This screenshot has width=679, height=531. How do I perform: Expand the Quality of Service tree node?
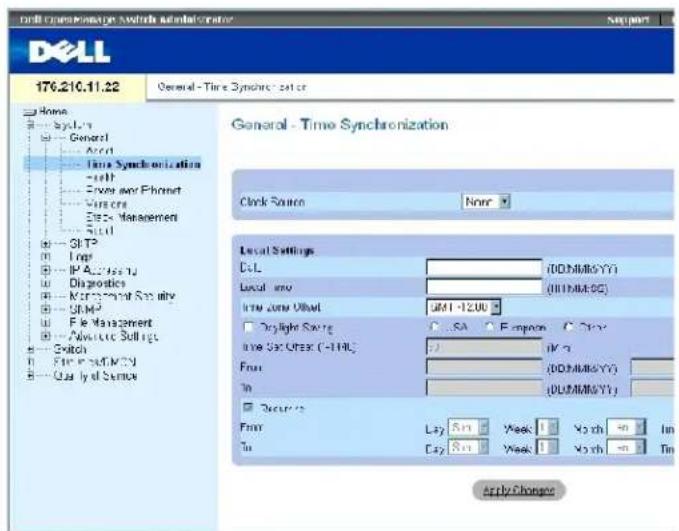tap(30, 376)
